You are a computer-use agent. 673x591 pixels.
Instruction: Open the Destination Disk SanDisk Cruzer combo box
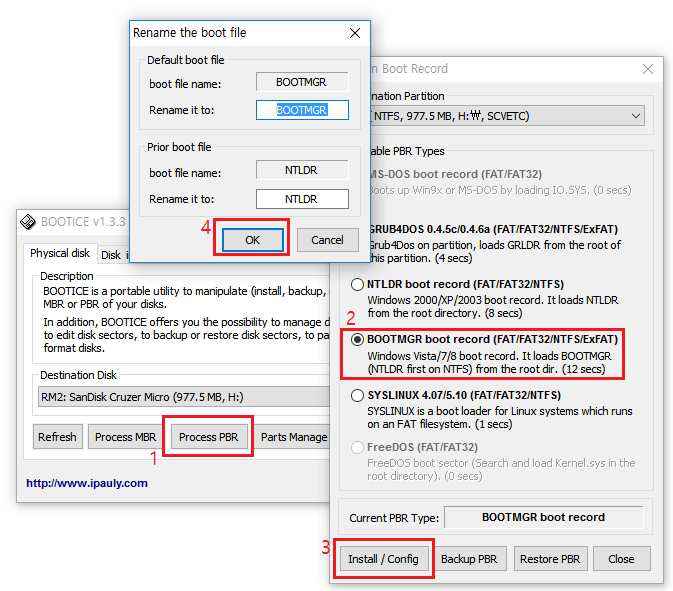[x=184, y=397]
